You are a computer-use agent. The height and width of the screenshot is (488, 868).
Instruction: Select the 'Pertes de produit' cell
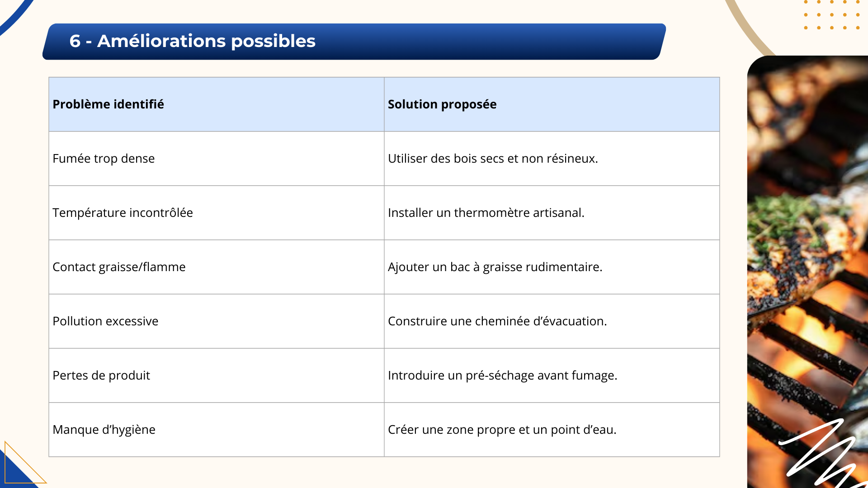click(217, 375)
